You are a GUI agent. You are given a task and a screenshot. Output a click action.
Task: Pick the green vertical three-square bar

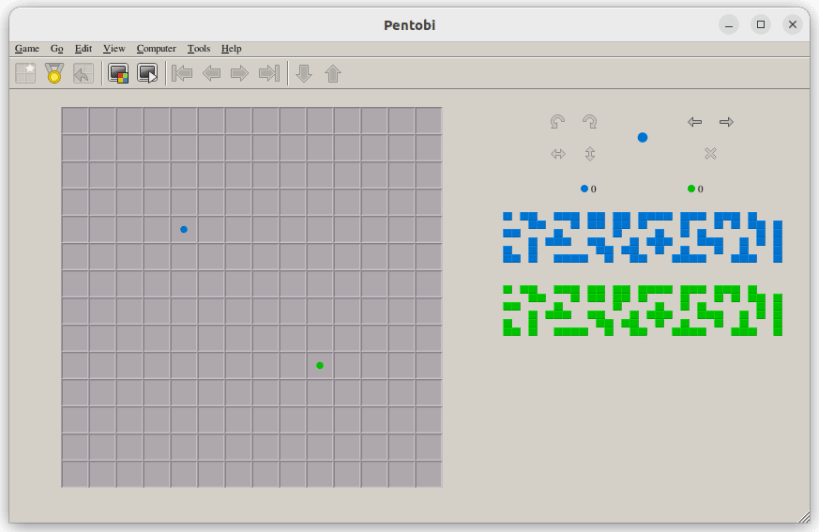click(x=533, y=323)
